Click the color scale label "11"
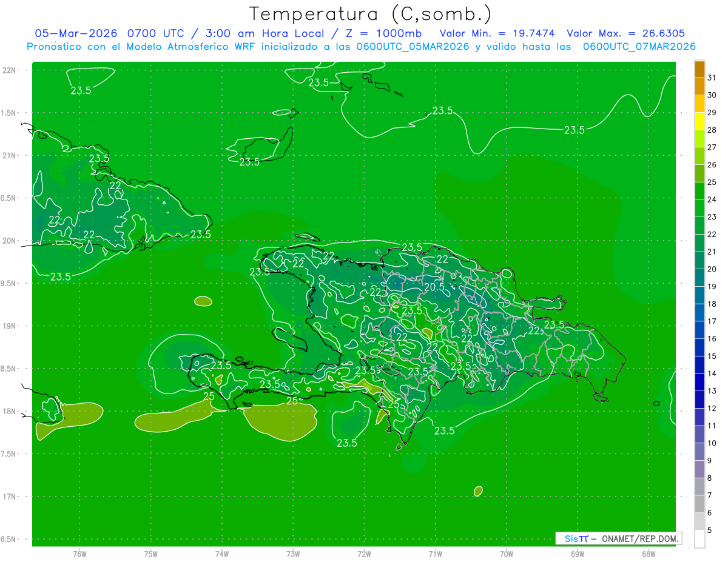 pos(712,426)
